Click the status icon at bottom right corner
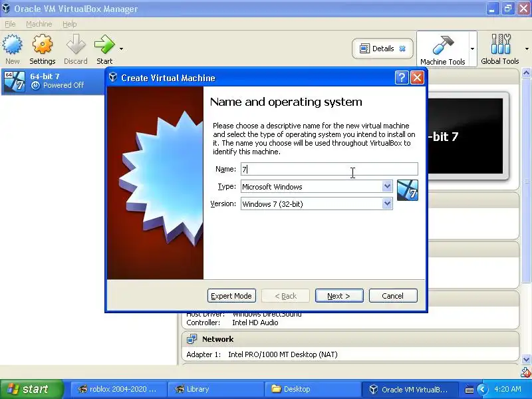The width and height of the screenshot is (532, 399). point(526,372)
